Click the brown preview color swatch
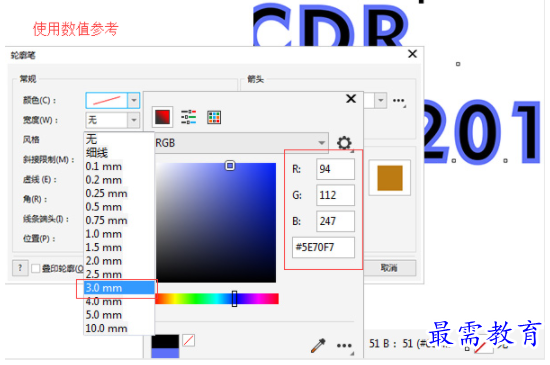 tap(390, 178)
